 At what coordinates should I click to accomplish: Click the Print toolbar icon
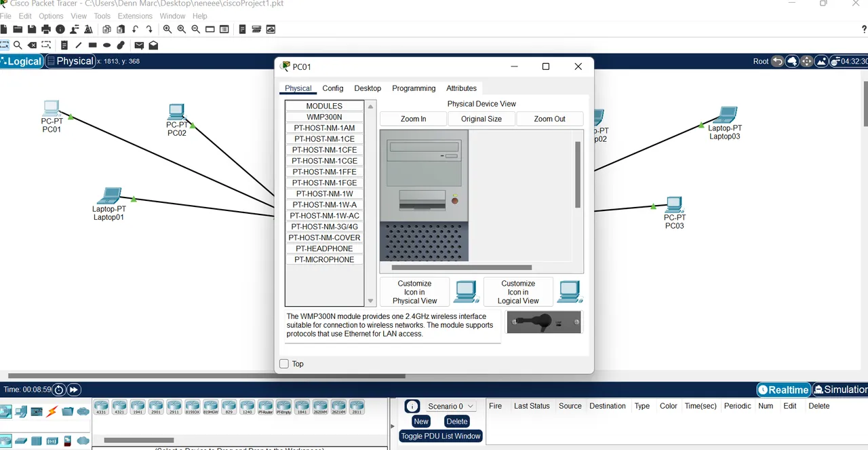pos(46,29)
